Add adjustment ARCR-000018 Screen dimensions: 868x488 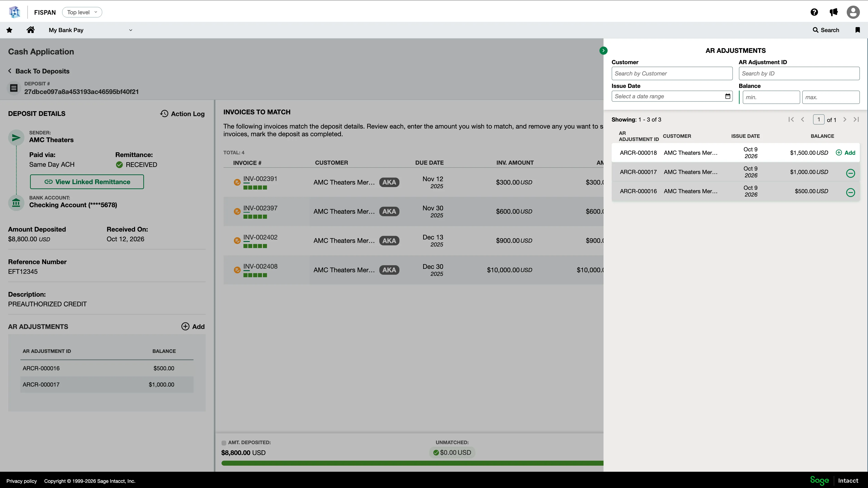click(845, 152)
